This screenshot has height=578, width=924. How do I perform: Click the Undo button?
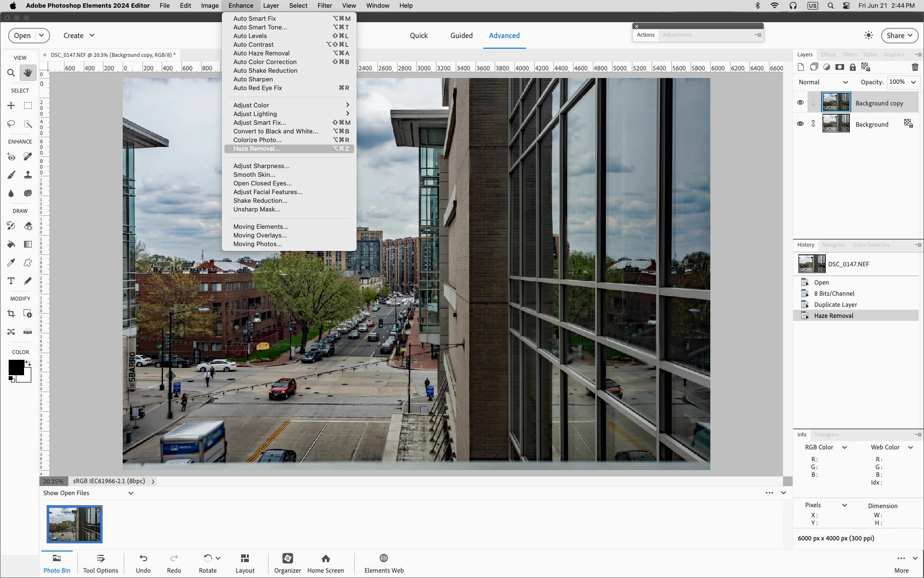[143, 563]
